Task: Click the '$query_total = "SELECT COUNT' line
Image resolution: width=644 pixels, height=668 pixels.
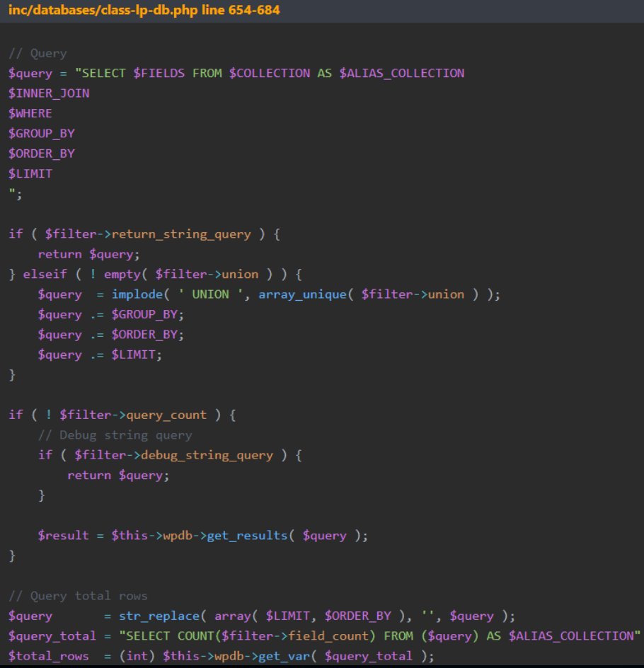Action: tap(325, 635)
